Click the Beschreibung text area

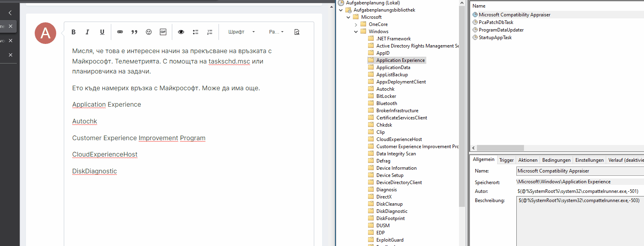click(x=580, y=221)
